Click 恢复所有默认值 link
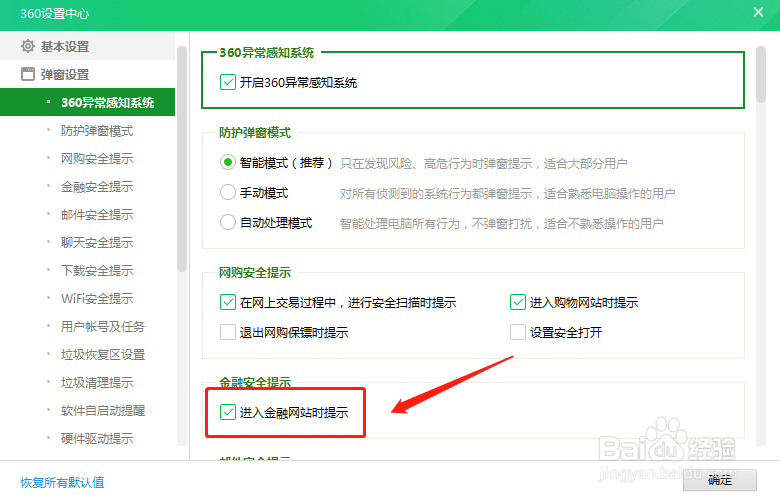 tap(62, 482)
